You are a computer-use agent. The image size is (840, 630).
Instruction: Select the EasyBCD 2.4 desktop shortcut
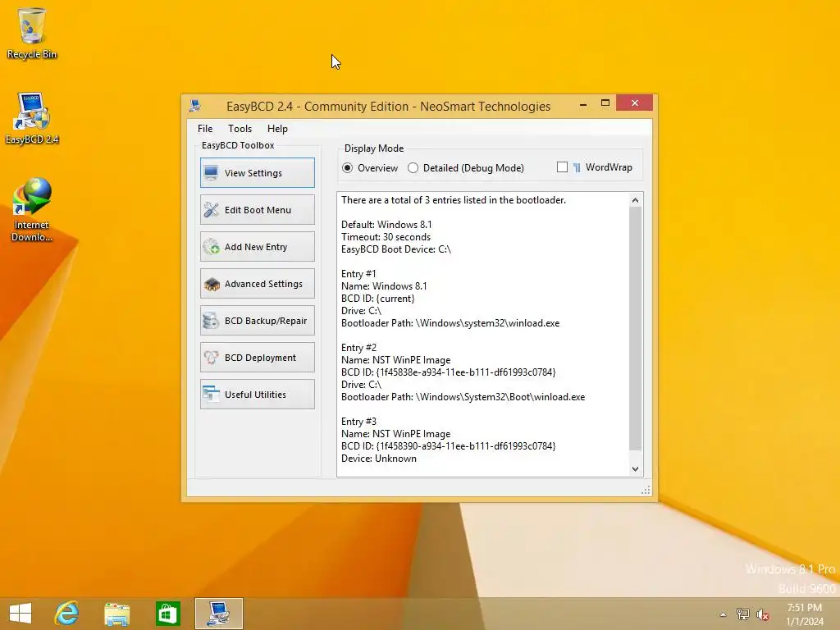(x=32, y=118)
